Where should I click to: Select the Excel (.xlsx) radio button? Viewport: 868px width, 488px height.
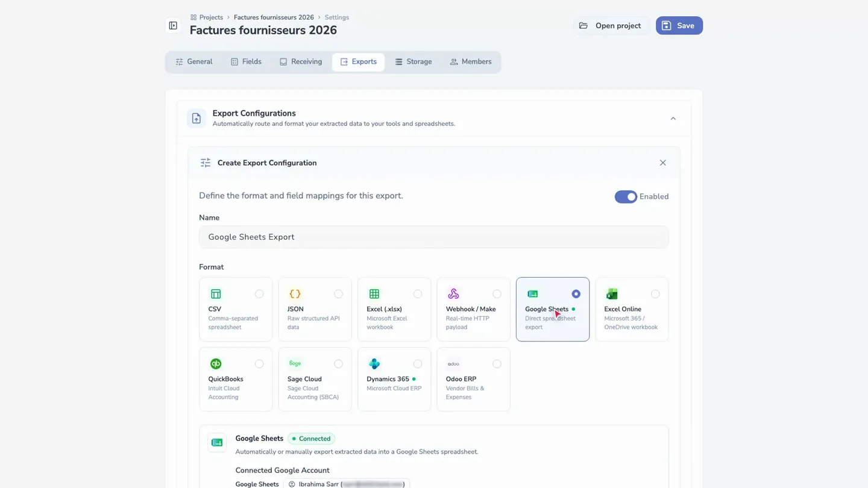418,294
